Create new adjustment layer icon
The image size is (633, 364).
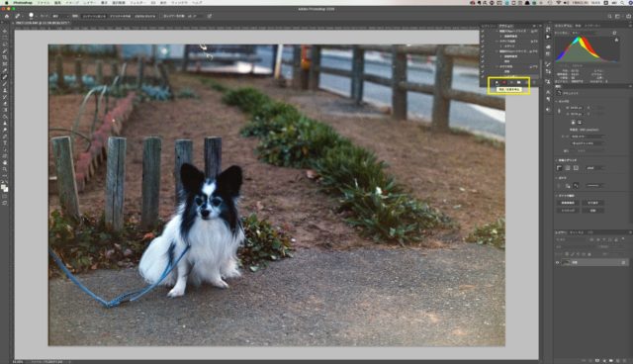tap(604, 361)
